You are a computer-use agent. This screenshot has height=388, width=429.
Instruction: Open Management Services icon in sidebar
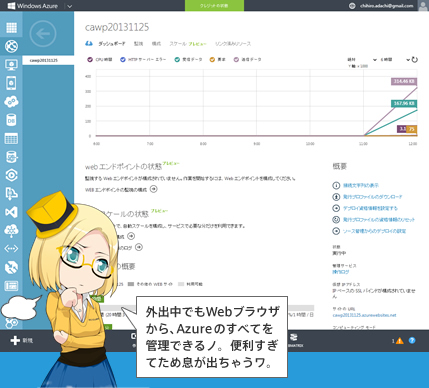(x=11, y=286)
